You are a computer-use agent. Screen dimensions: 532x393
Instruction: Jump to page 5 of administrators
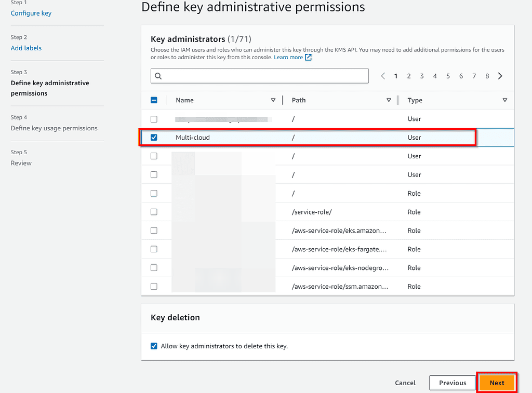(448, 76)
